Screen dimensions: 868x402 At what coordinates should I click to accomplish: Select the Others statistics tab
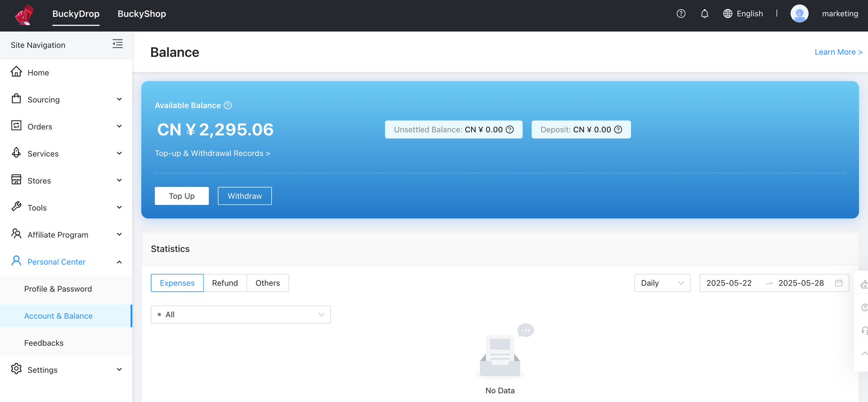(x=268, y=283)
